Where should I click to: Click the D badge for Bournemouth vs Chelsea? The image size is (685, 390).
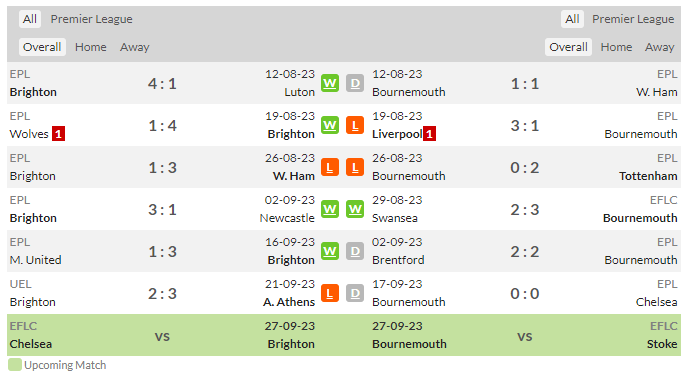[355, 293]
